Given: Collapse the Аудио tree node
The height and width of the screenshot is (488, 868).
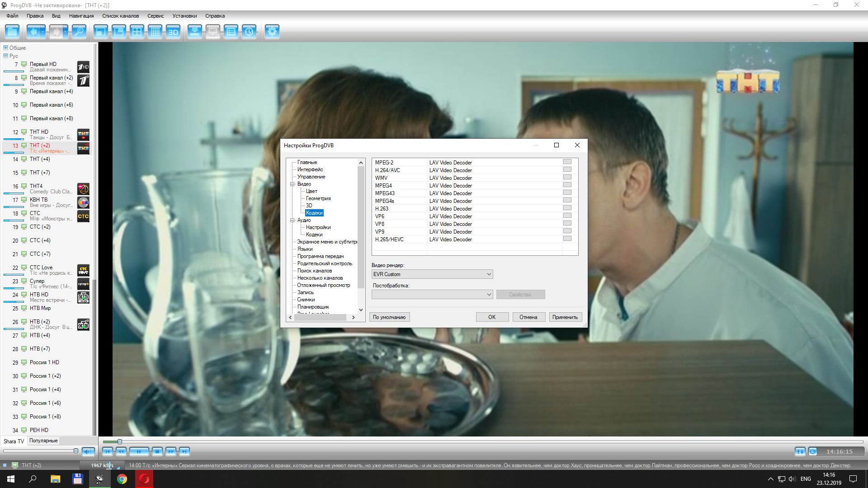Looking at the screenshot, I should (x=292, y=220).
